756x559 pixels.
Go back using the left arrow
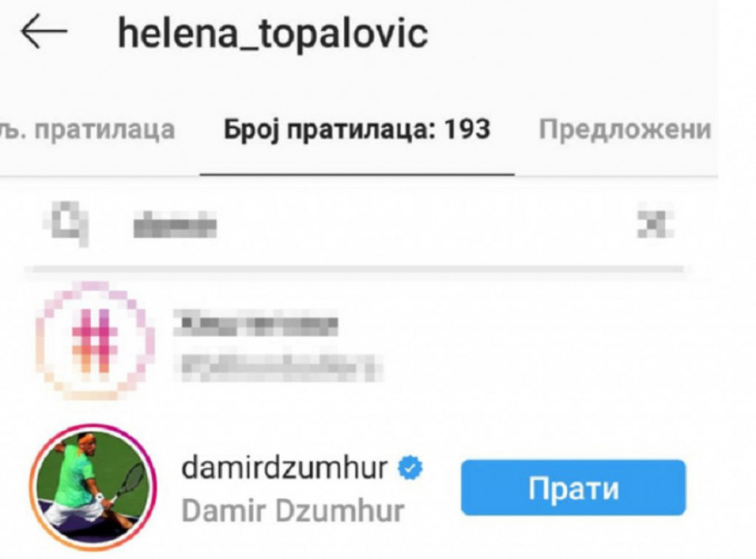pos(44,31)
